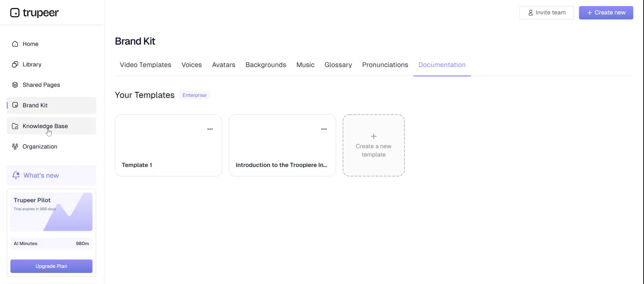
Task: Click the What's new bell icon
Action: (x=16, y=175)
